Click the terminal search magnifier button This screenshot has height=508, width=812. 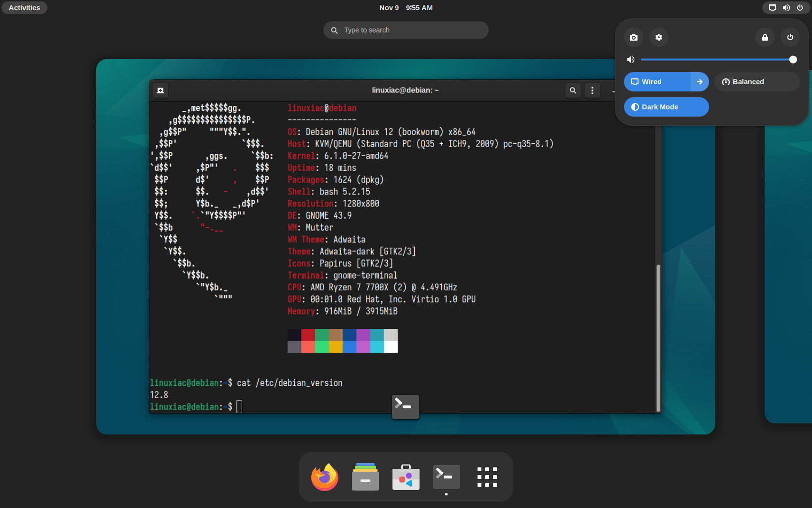point(573,90)
